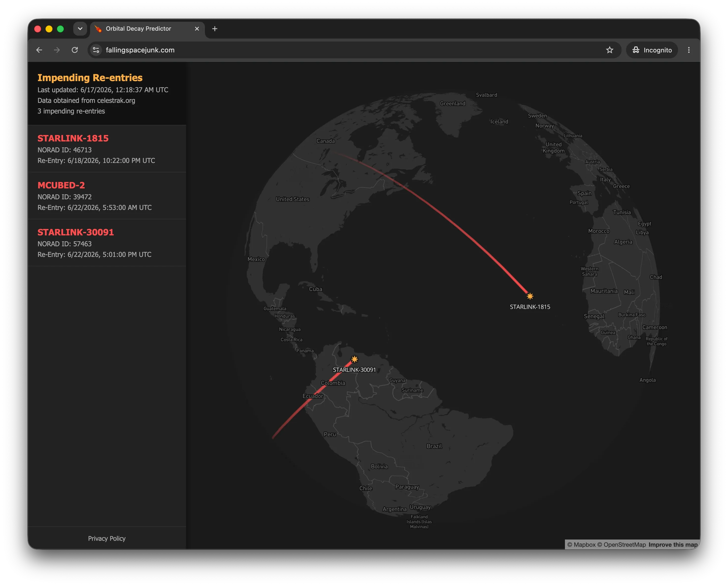
Task: Click the United States label on the globe
Action: click(x=292, y=199)
